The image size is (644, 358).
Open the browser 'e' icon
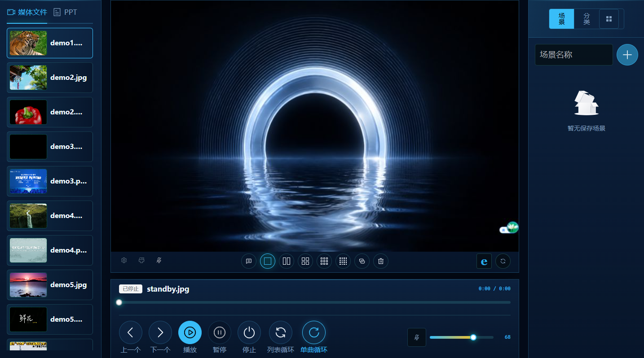click(x=484, y=261)
